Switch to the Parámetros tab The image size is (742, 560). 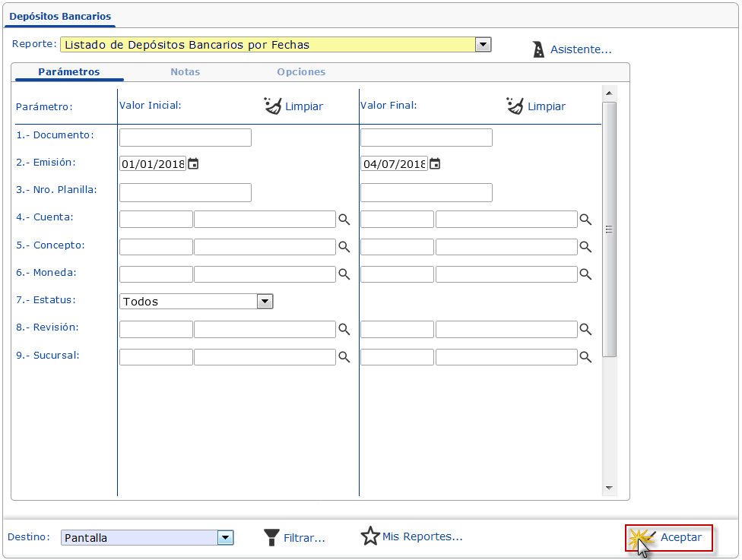pos(69,72)
